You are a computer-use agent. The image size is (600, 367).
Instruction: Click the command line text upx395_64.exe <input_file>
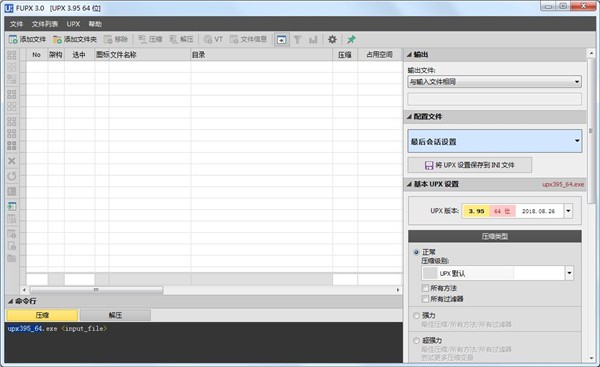(x=57, y=328)
